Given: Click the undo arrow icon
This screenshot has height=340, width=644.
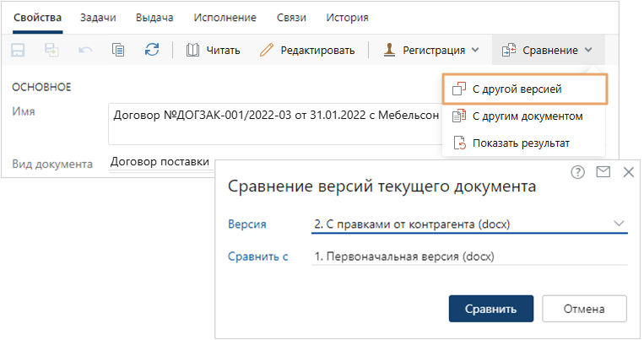Looking at the screenshot, I should 85,50.
